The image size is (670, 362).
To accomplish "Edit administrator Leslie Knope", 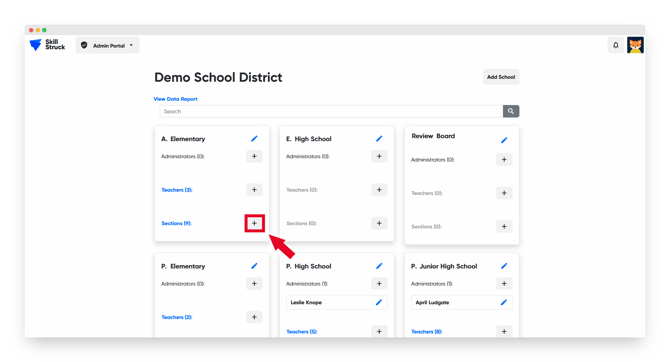I will pyautogui.click(x=379, y=302).
